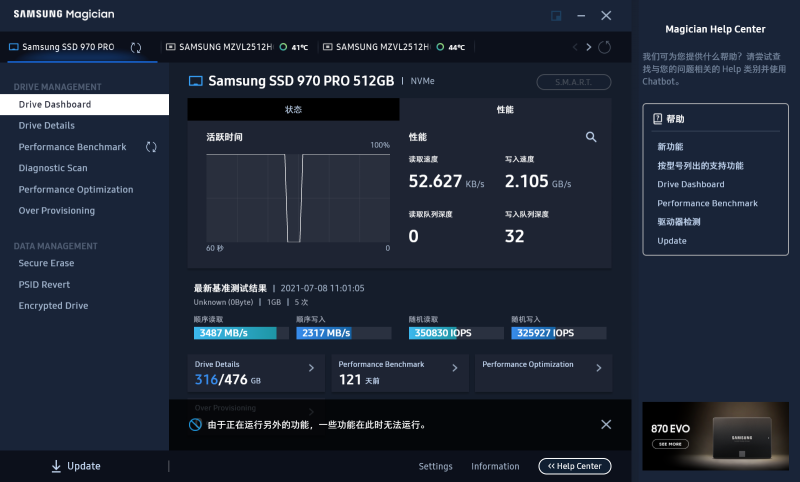The image size is (800, 482).
Task: Open Drive Dashboard help link
Action: [x=690, y=184]
